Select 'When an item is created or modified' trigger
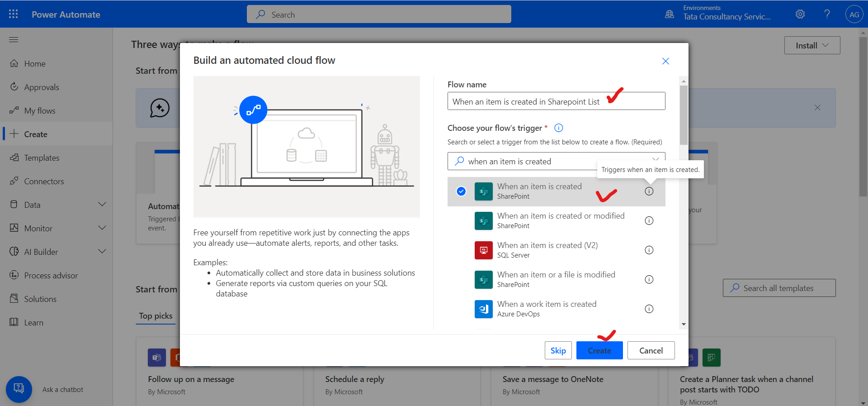868x406 pixels. (x=561, y=220)
